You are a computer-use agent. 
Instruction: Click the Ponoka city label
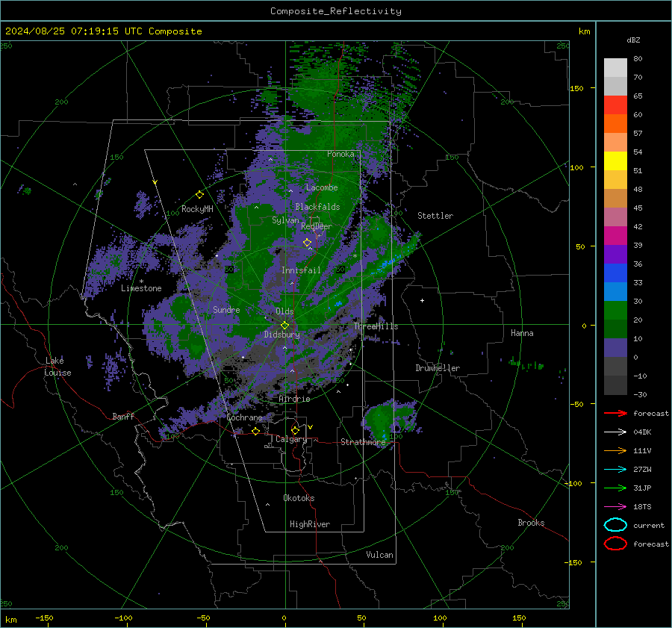340,154
